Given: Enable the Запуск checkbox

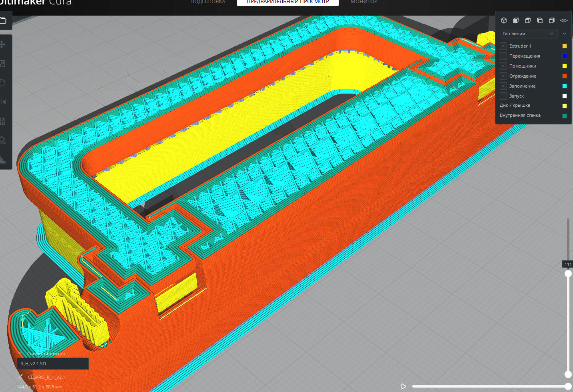Looking at the screenshot, I should pyautogui.click(x=503, y=96).
